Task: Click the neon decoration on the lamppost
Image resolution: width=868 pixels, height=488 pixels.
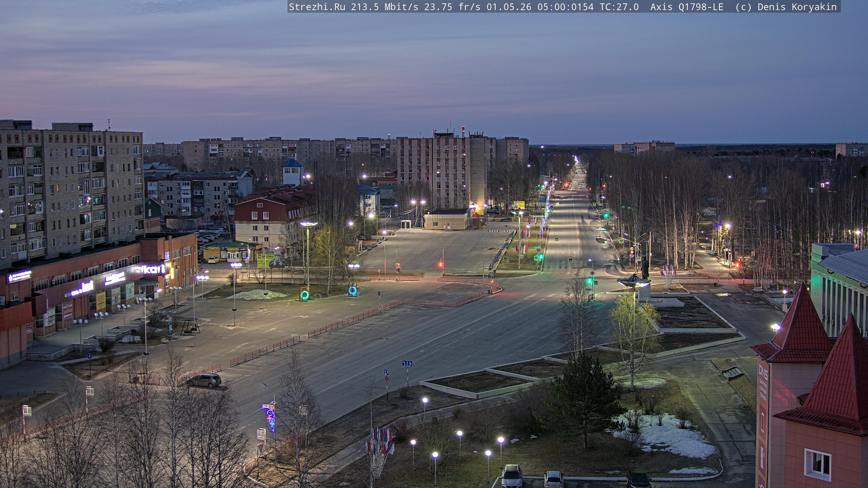Action: coord(270,418)
